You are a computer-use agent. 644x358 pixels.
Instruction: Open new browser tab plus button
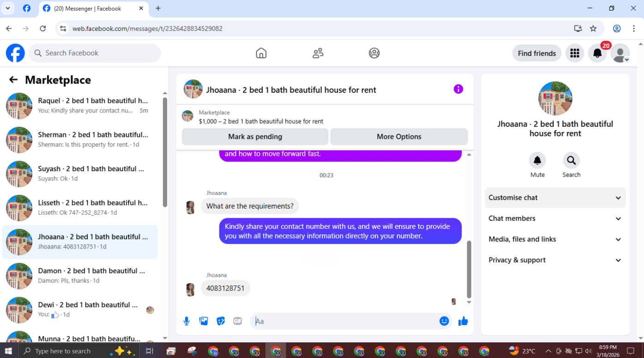(158, 8)
